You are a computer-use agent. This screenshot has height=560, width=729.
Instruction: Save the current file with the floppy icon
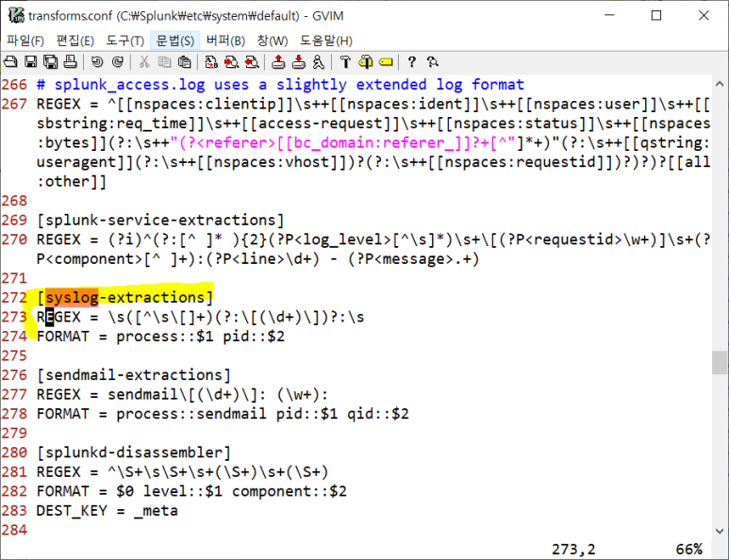click(x=31, y=62)
